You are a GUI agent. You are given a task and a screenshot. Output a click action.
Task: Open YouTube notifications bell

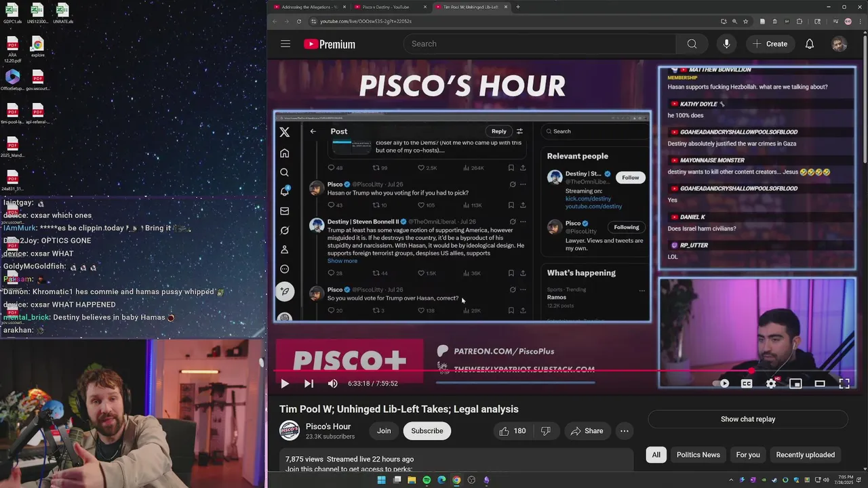810,44
